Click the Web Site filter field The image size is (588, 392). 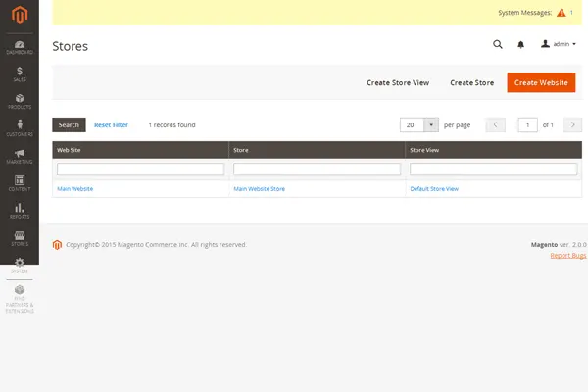click(x=140, y=170)
